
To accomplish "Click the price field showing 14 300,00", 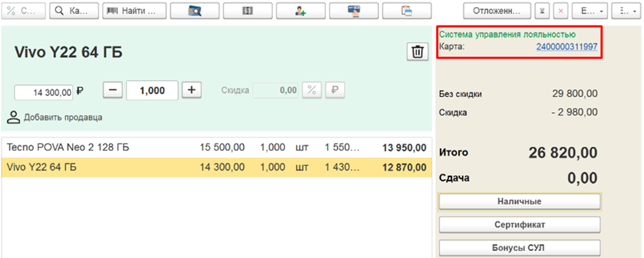I will point(43,93).
